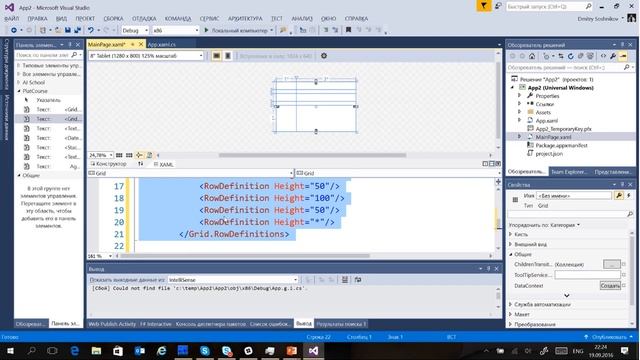Select Package.appxmanifest in Solution Explorer
The width and height of the screenshot is (640, 360).
(561, 145)
